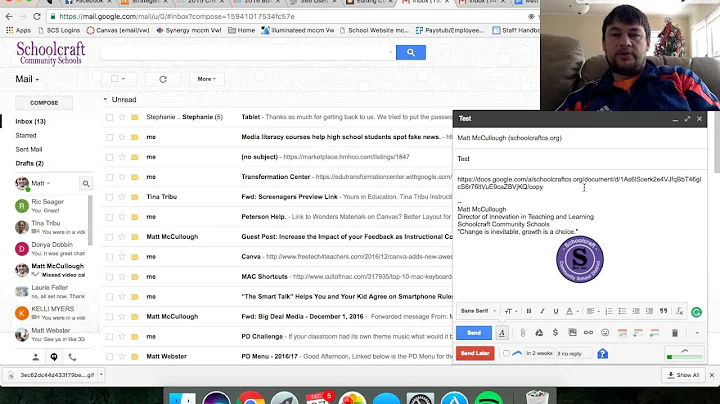
Task: Refresh the inbox
Action: 163,79
